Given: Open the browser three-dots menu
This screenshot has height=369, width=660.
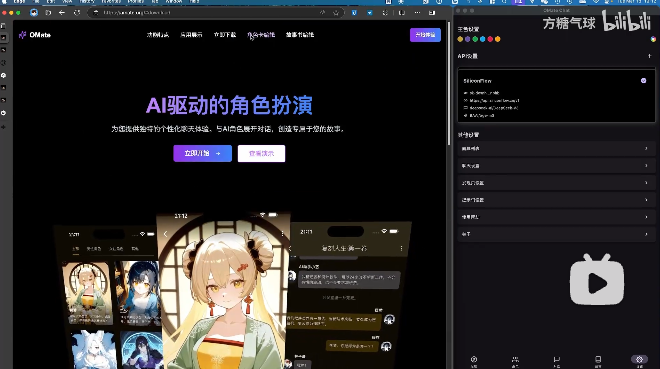Looking at the screenshot, I should click(417, 13).
